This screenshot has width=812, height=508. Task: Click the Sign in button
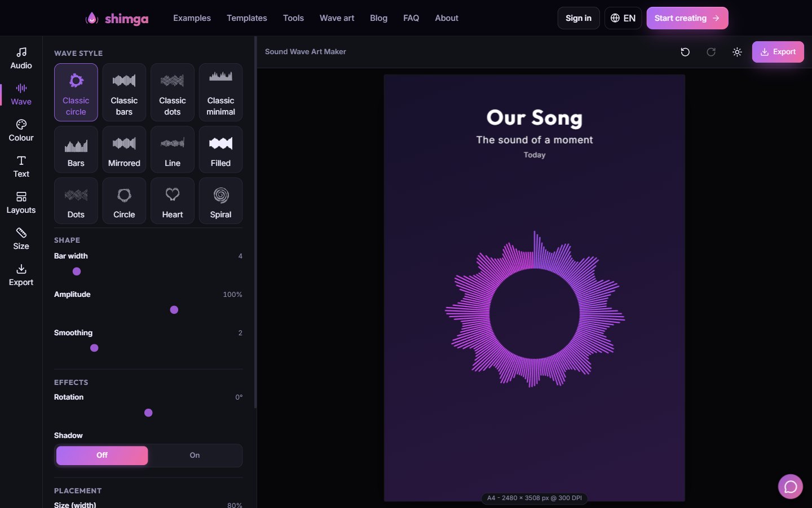[x=579, y=18]
